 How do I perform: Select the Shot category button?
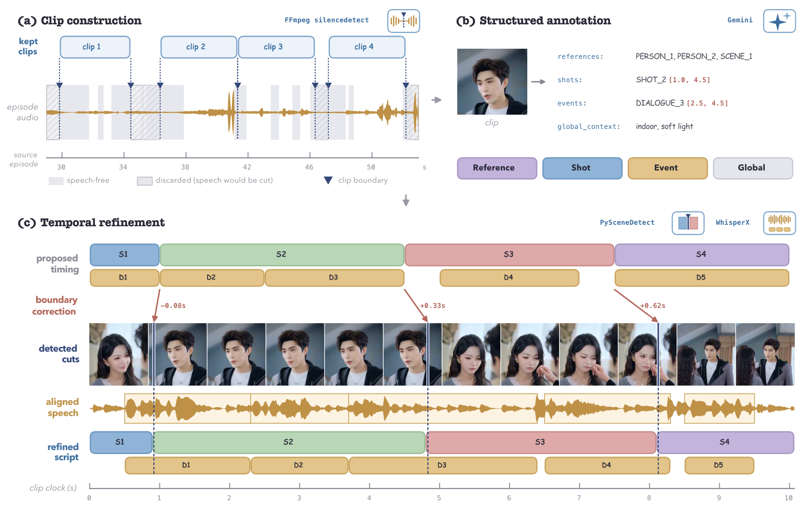click(582, 168)
